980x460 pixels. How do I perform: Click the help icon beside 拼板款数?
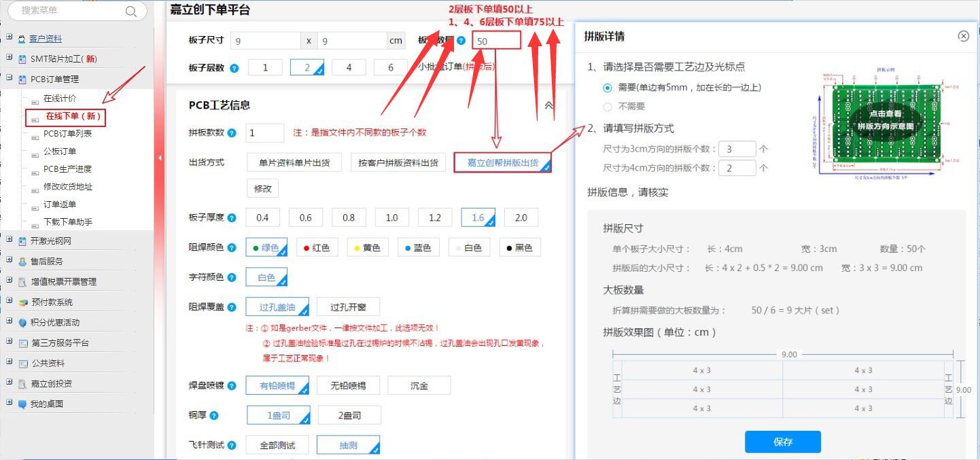tap(232, 133)
